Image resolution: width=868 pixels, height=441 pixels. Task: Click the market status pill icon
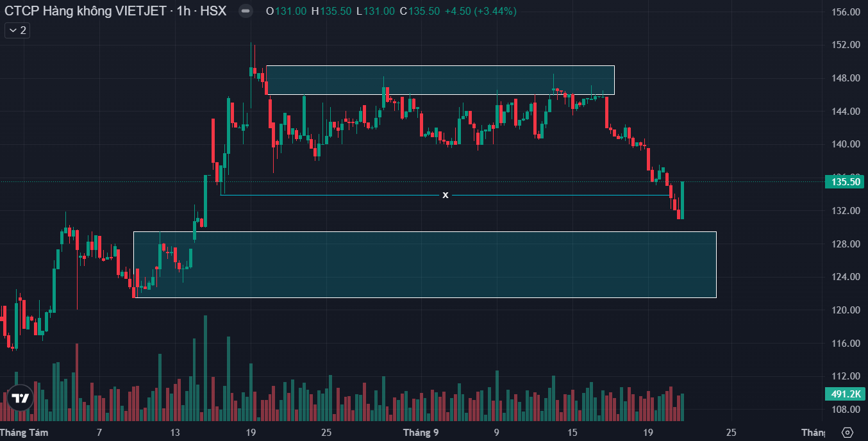tap(245, 12)
